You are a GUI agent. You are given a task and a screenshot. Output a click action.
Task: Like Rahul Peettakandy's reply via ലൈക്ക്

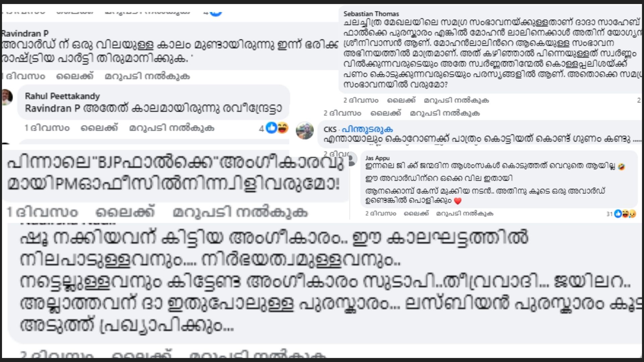99,128
